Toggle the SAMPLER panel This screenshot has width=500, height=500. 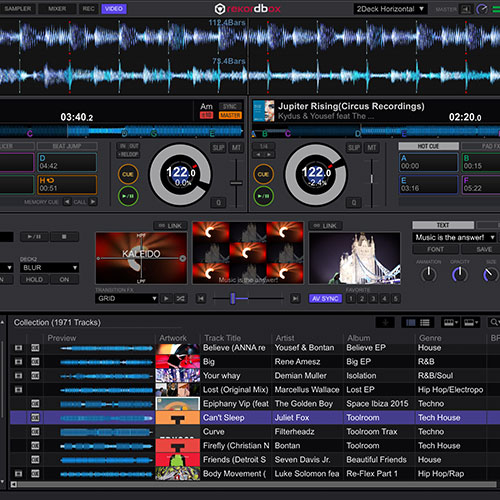(18, 9)
